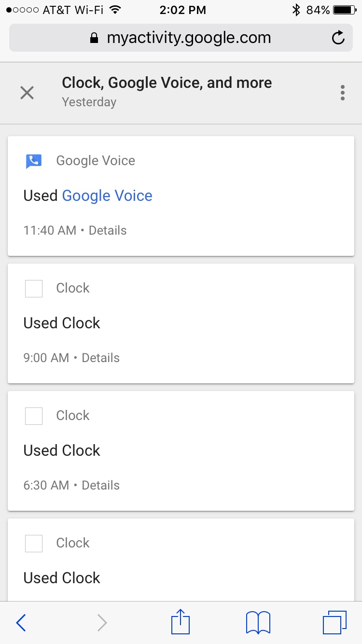The width and height of the screenshot is (362, 644).
Task: Go back to the previous page
Action: pos(21,623)
